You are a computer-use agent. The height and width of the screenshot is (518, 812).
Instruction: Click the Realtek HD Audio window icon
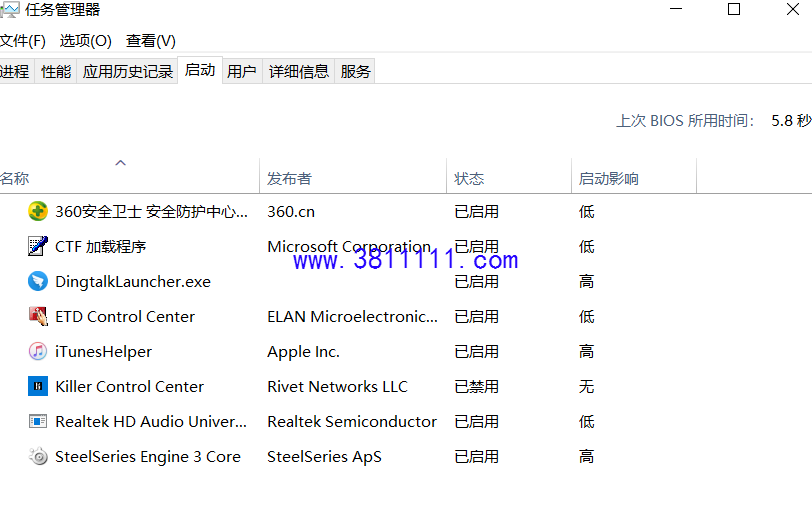coord(38,421)
